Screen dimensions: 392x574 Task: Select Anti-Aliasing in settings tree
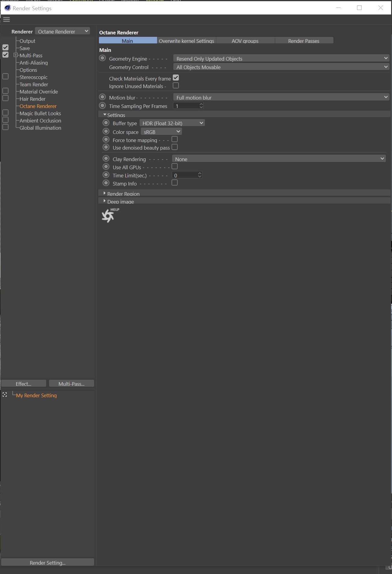33,63
